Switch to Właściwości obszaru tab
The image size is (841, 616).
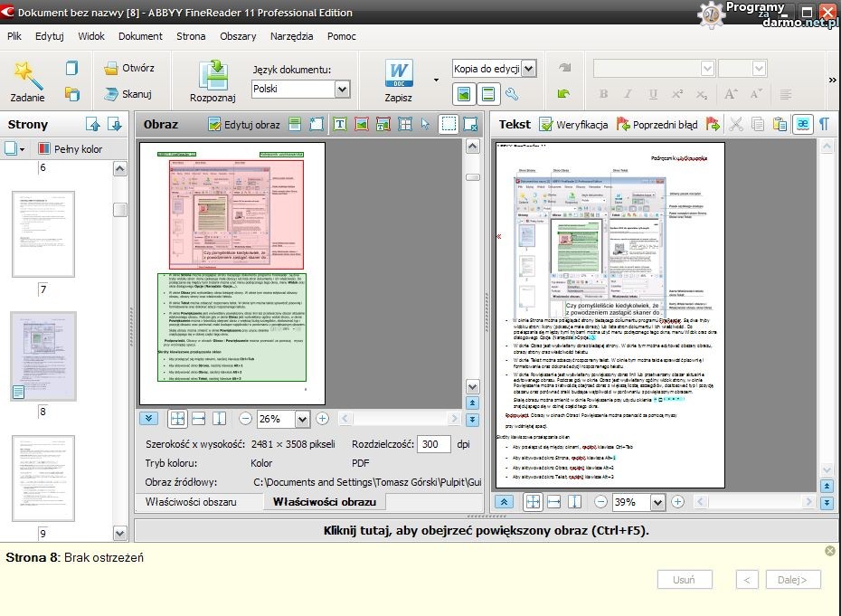pos(191,501)
